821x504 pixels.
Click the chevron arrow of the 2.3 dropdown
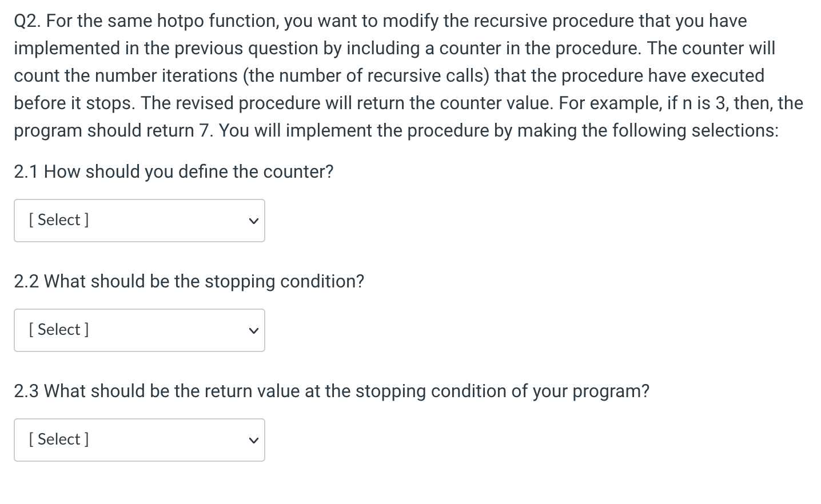tap(253, 441)
